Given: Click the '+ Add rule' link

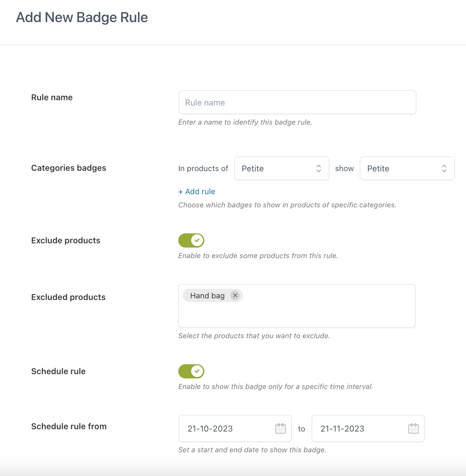Looking at the screenshot, I should (x=197, y=192).
